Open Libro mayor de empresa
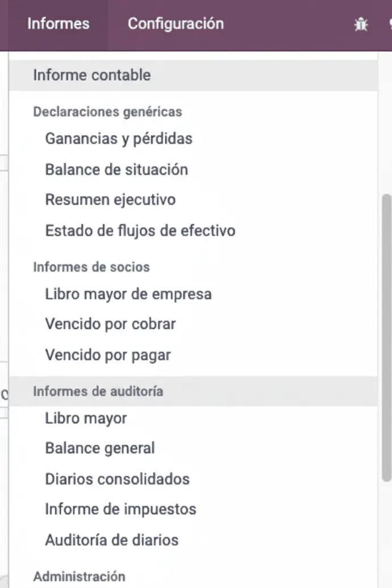The width and height of the screenshot is (392, 588). pyautogui.click(x=128, y=294)
